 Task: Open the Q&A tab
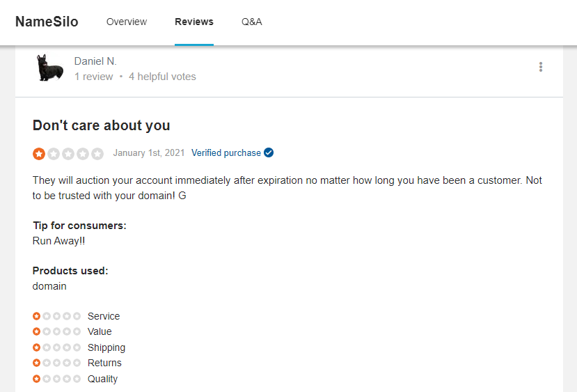click(252, 22)
